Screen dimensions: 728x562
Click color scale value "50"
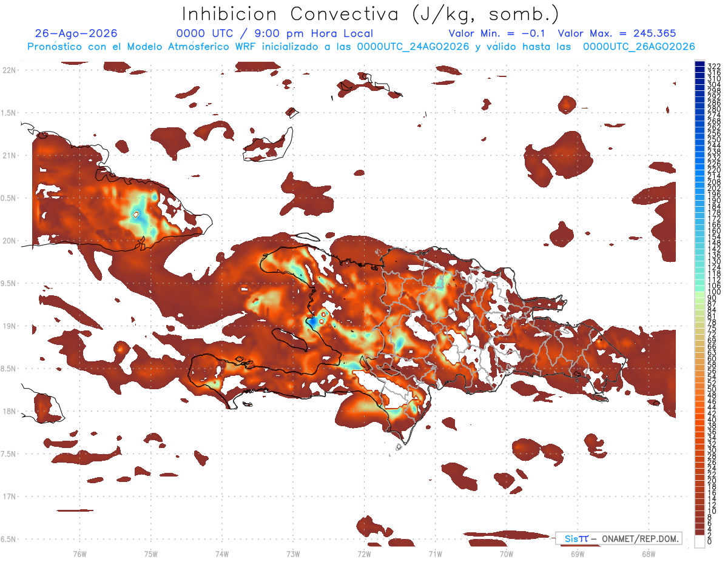[712, 389]
